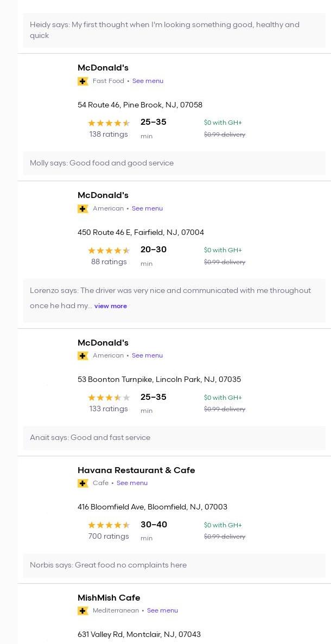Click GH+ badge on Fairfield McDonald's listing
This screenshot has width=331, height=644.
83,209
